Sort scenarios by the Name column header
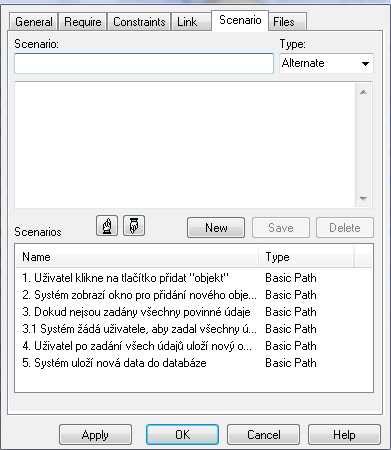The image size is (391, 450). (137, 257)
